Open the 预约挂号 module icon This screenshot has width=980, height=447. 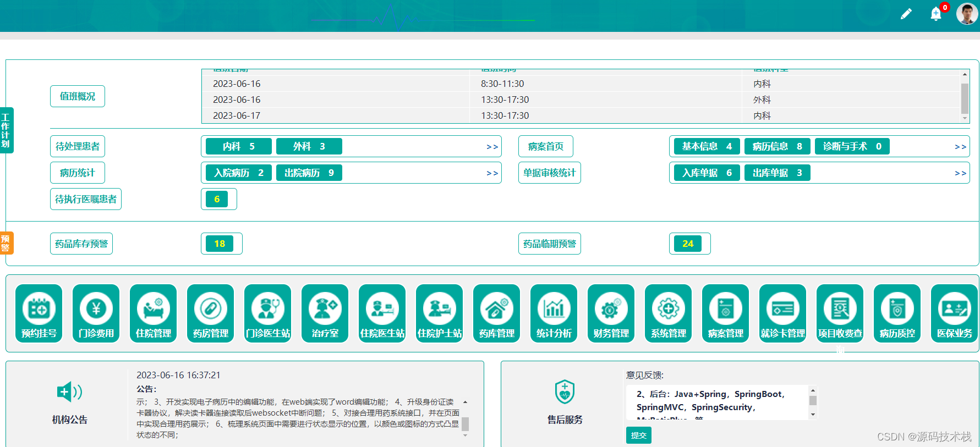[x=39, y=313]
